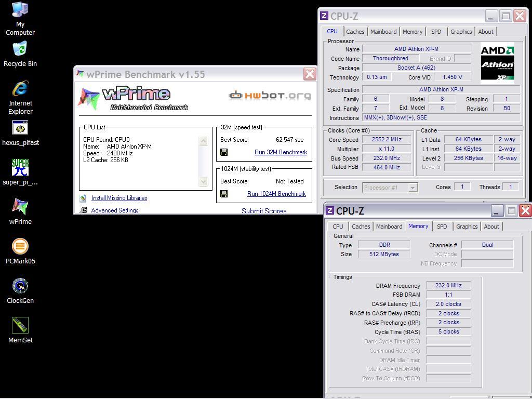532x399 pixels.
Task: Click the hwbot.org logo in wPrime
Action: click(270, 96)
